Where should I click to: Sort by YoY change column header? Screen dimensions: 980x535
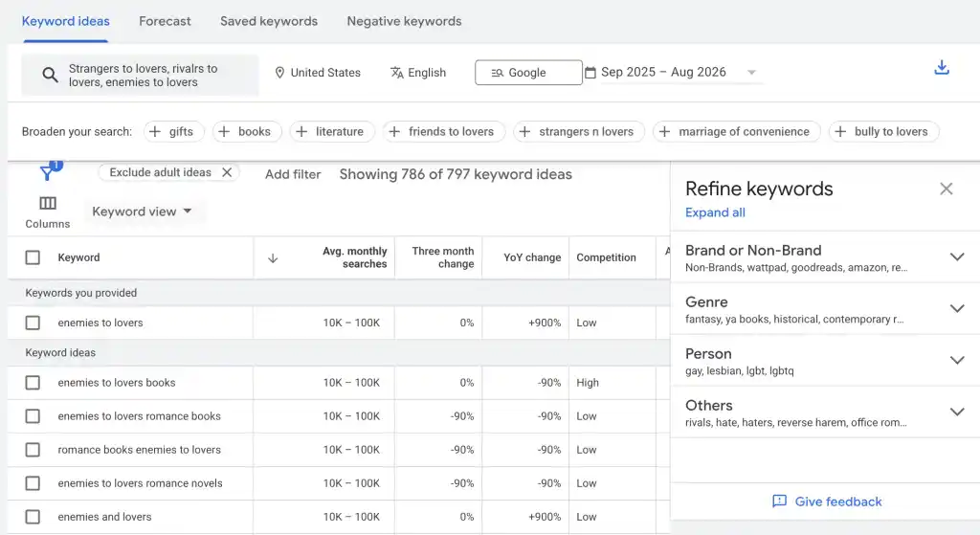[x=532, y=257]
